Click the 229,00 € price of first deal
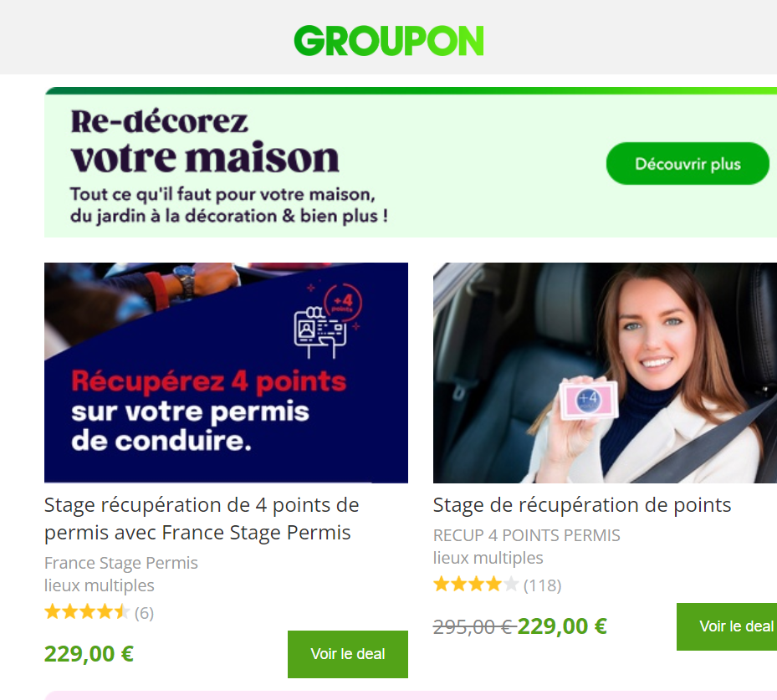 tap(89, 653)
